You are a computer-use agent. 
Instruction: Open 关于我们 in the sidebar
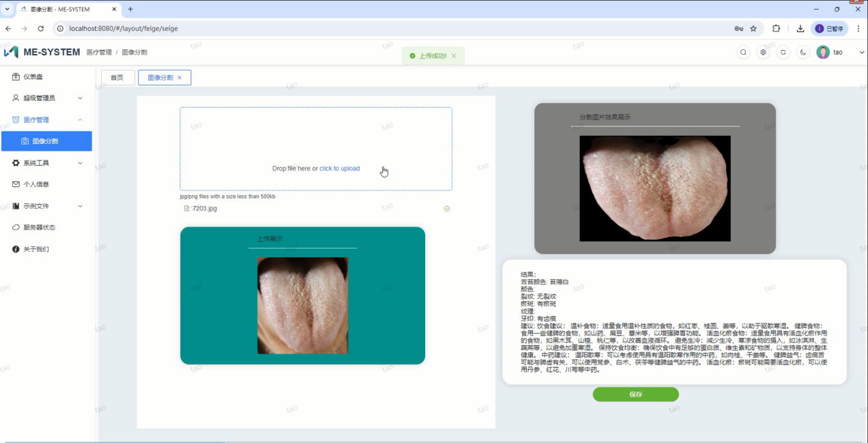pyautogui.click(x=46, y=249)
